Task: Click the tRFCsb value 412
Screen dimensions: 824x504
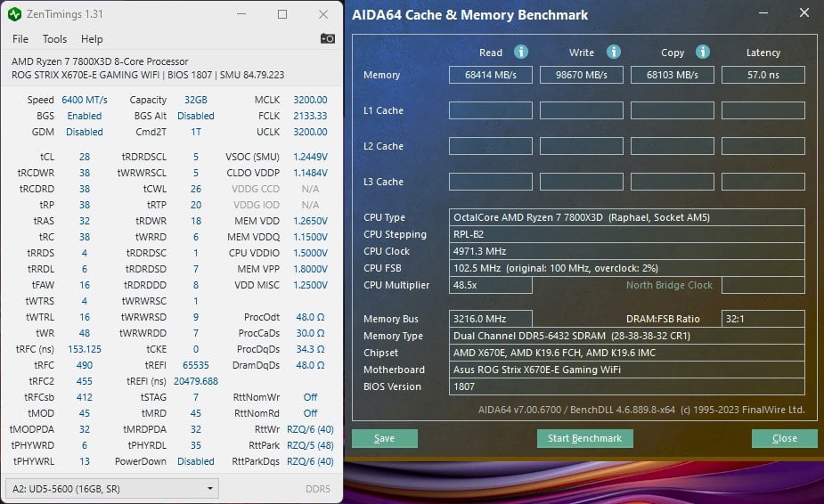Action: (x=84, y=397)
